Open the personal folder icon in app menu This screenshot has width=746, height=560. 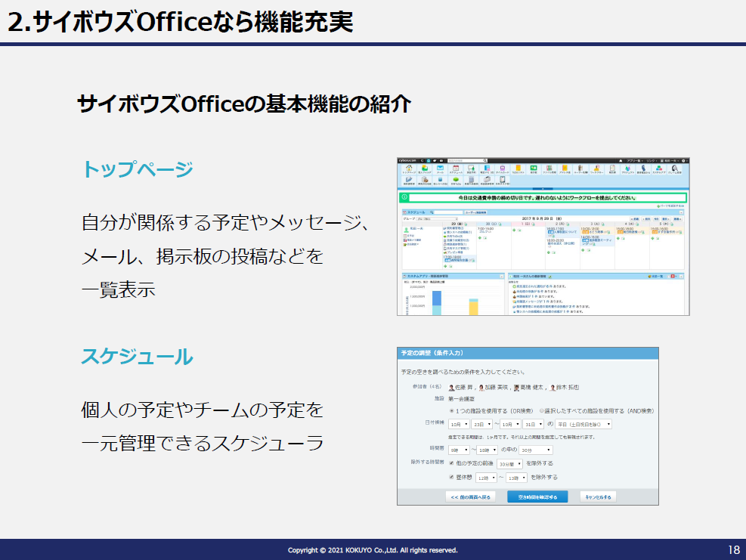coord(424,168)
